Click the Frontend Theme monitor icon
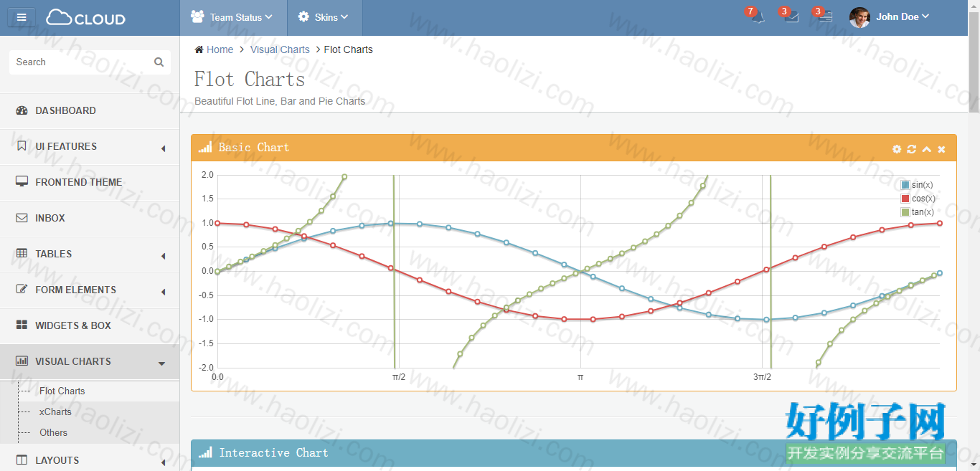The image size is (980, 471). (22, 182)
